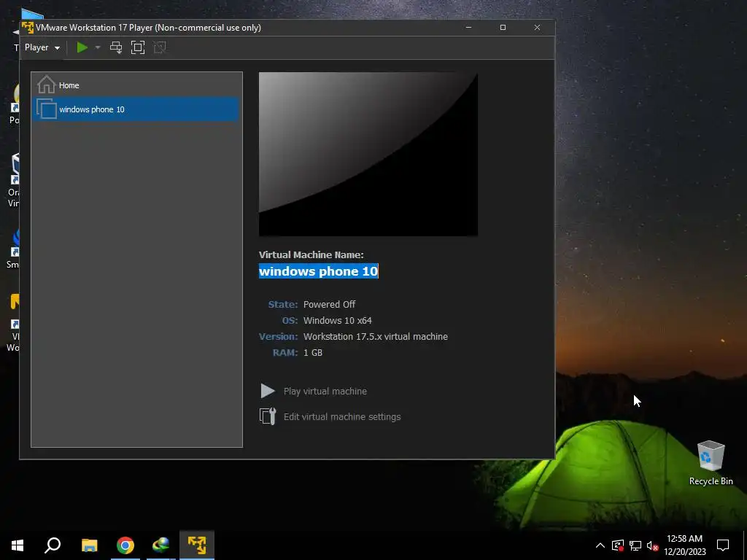
Task: Click the VM icon beside windows phone 10
Action: tap(47, 109)
